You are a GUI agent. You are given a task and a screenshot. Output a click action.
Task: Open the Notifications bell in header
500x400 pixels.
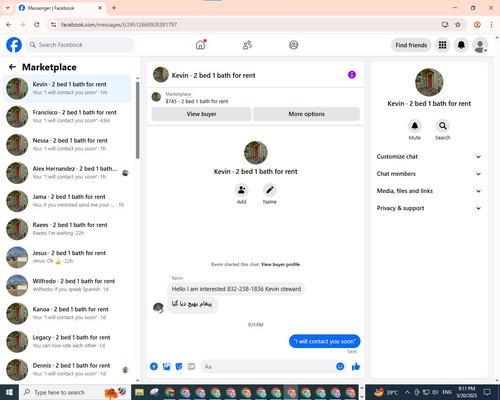[461, 45]
